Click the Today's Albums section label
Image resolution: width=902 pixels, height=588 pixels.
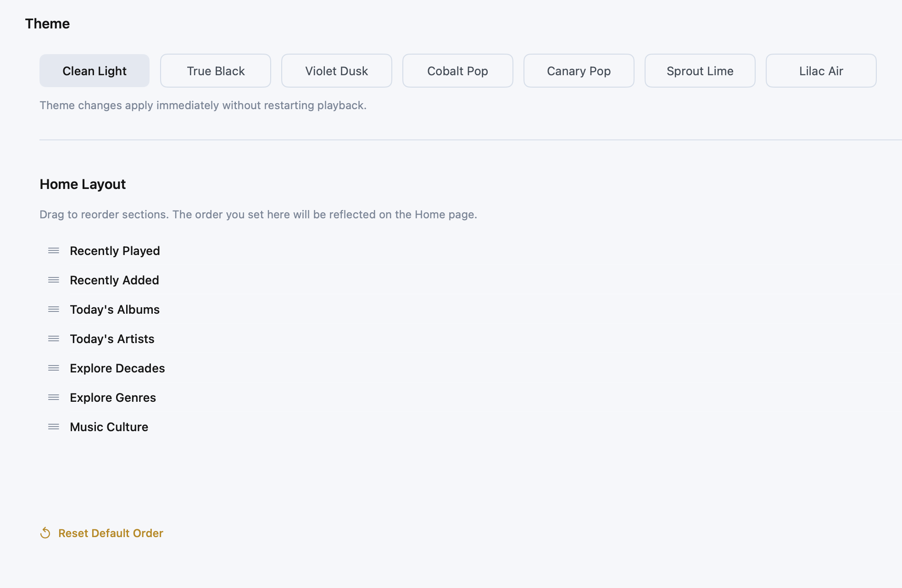click(115, 310)
